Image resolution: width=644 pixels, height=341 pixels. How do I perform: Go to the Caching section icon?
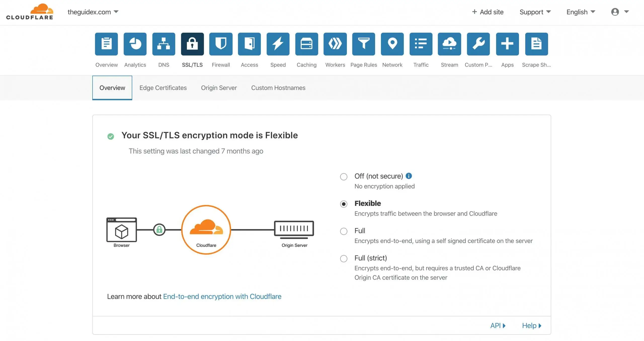(306, 44)
